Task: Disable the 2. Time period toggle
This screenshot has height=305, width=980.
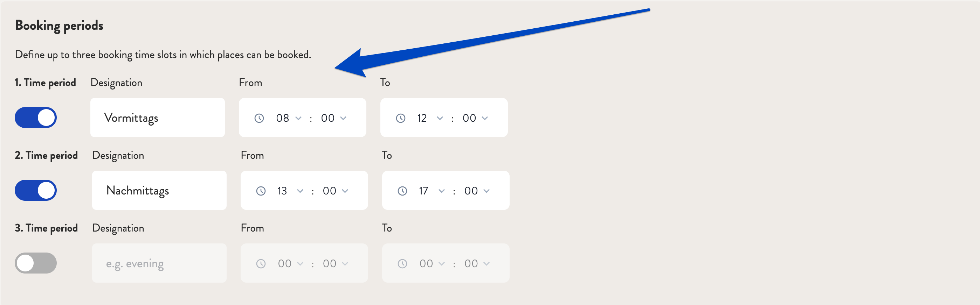Action: 36,190
